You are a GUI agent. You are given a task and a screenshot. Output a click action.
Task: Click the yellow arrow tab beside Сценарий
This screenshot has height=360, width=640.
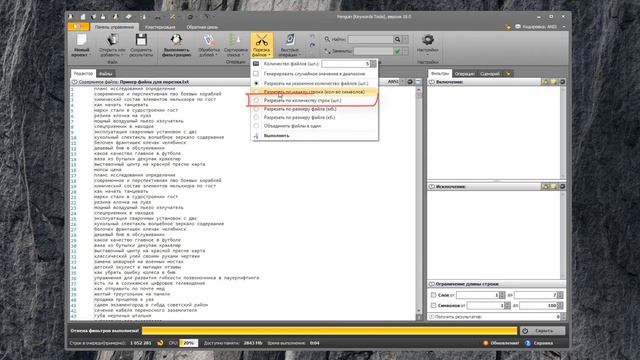point(508,74)
